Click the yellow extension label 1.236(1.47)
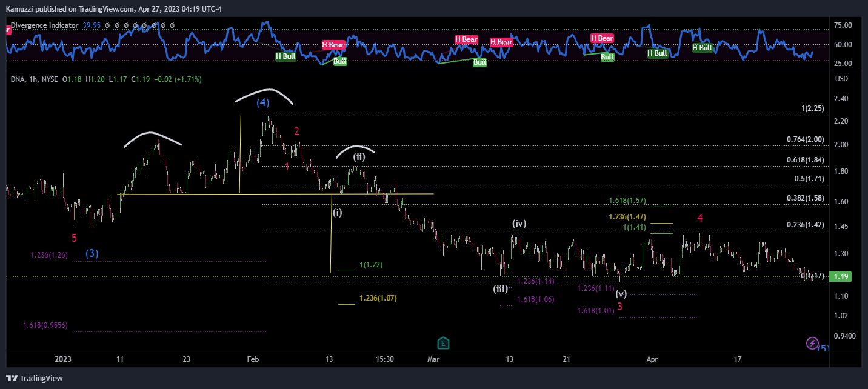868x389 pixels. click(627, 217)
